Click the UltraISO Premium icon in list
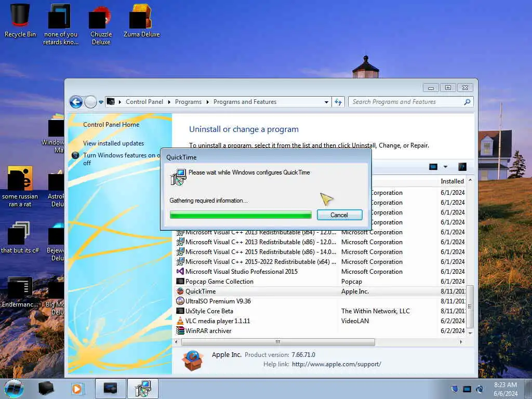The width and height of the screenshot is (532, 399). pyautogui.click(x=180, y=301)
